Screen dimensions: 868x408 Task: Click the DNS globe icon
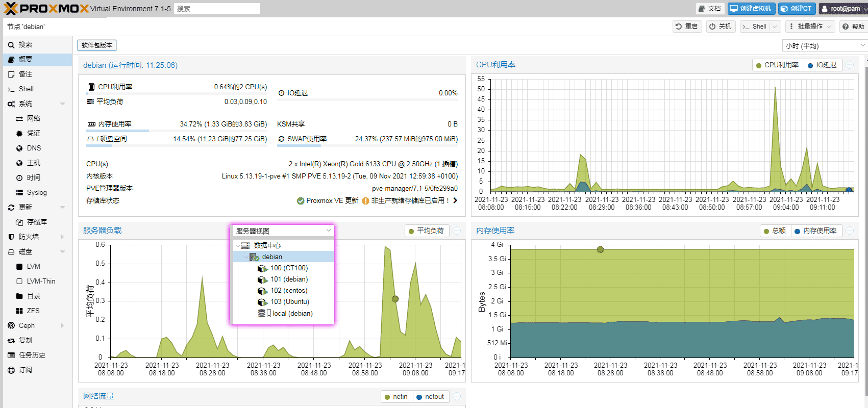point(19,148)
